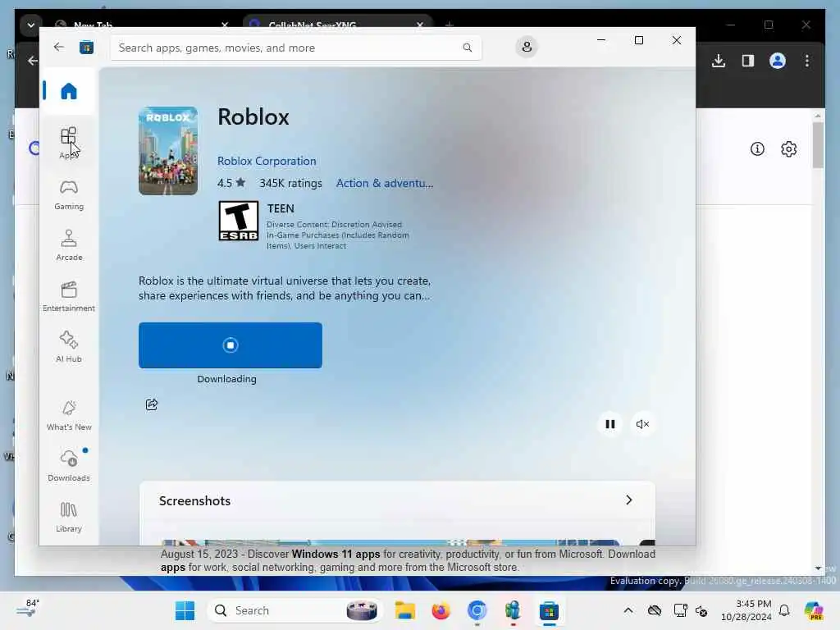This screenshot has height=630, width=840.
Task: Open Roblox Corporation publisher link
Action: (x=267, y=162)
